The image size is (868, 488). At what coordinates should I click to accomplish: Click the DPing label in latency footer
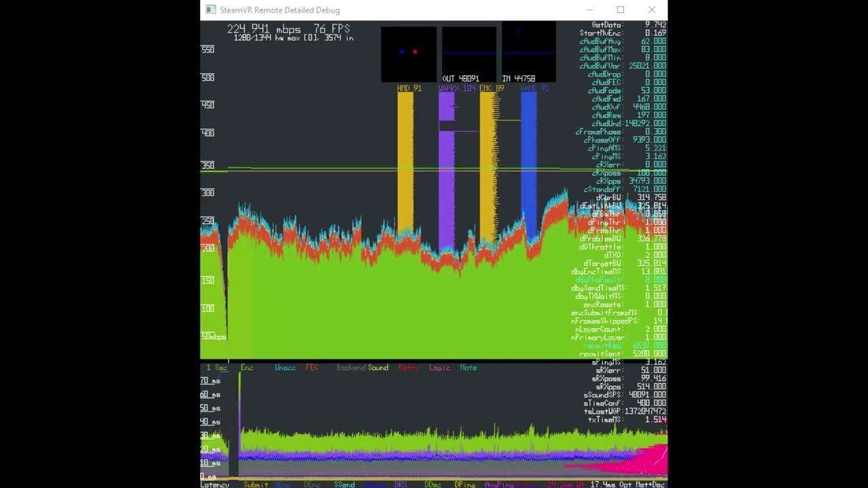[465, 485]
